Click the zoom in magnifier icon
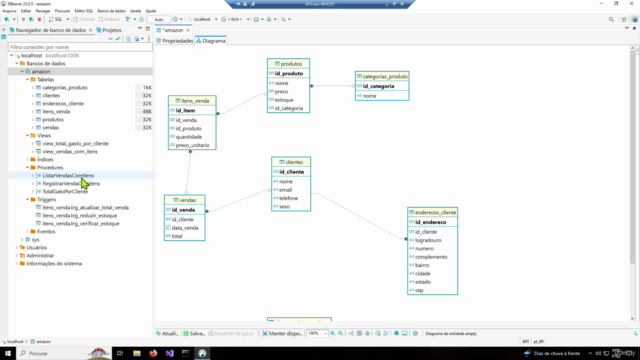This screenshot has height=360, width=640. pos(333,333)
